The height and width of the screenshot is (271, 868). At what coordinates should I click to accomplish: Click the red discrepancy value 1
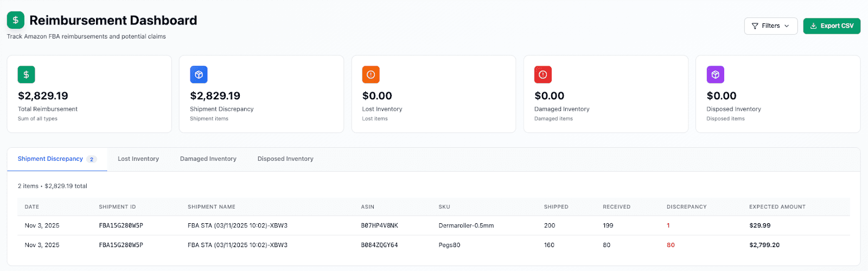pos(668,225)
